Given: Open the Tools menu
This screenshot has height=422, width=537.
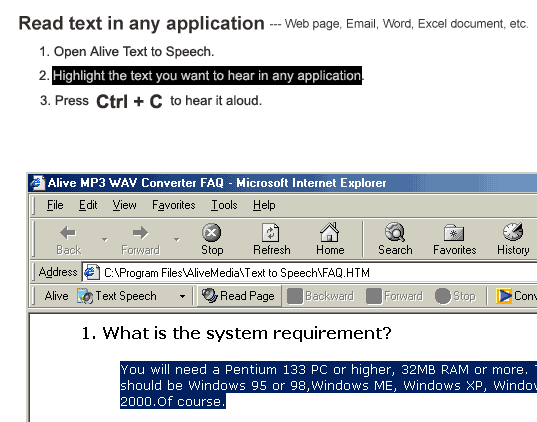Looking at the screenshot, I should 224,205.
